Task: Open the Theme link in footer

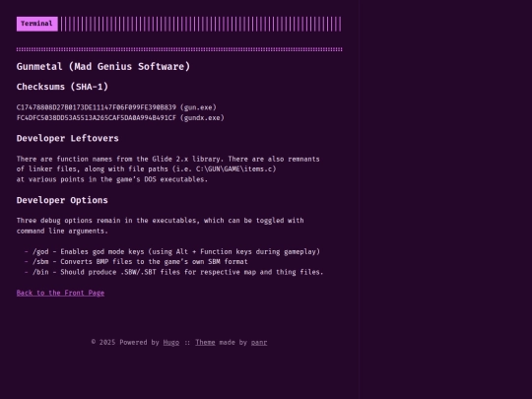Action: 205,342
